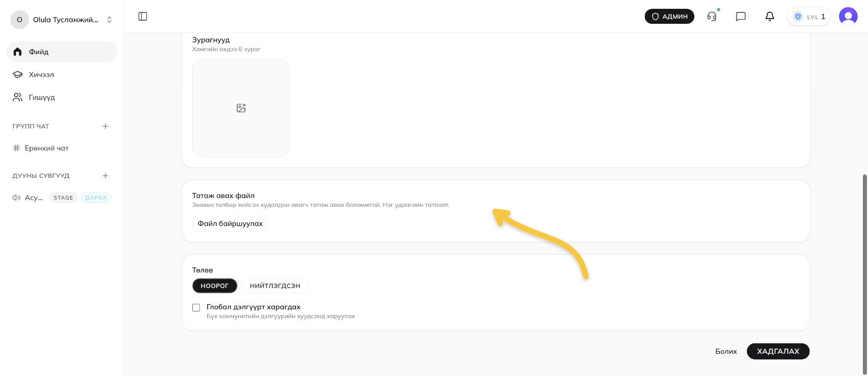868x376 pixels.
Task: Enable the Глобал дэлгүүрт харагдах checkbox
Action: click(196, 308)
